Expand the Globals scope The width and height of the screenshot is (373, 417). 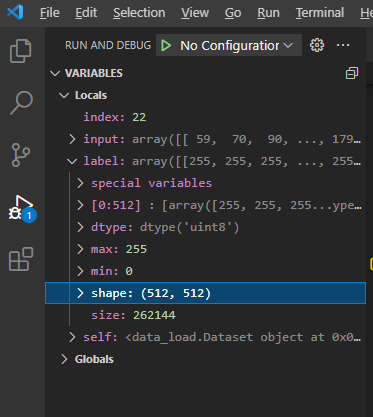(x=64, y=359)
